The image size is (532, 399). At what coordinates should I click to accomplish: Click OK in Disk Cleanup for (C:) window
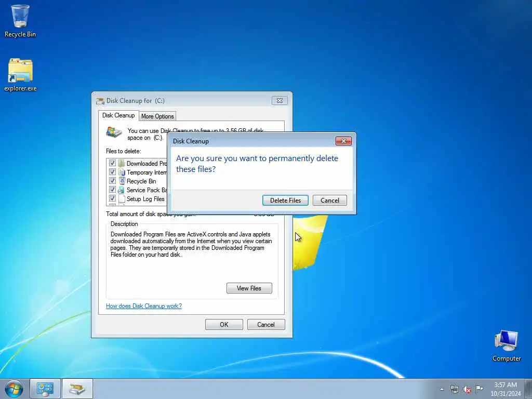click(224, 324)
